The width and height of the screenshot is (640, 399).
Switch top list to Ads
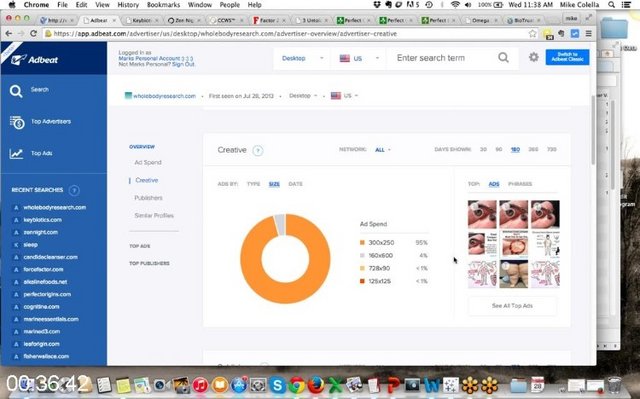tap(494, 184)
